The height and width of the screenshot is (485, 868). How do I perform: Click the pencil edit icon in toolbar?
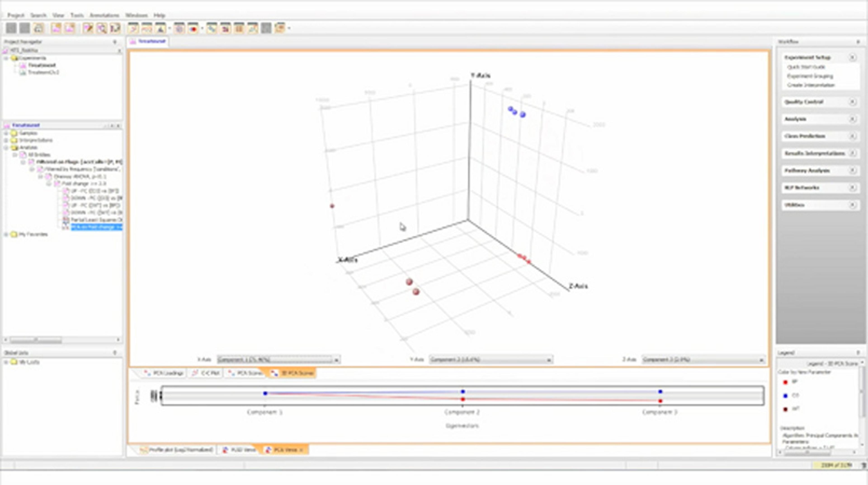click(88, 28)
